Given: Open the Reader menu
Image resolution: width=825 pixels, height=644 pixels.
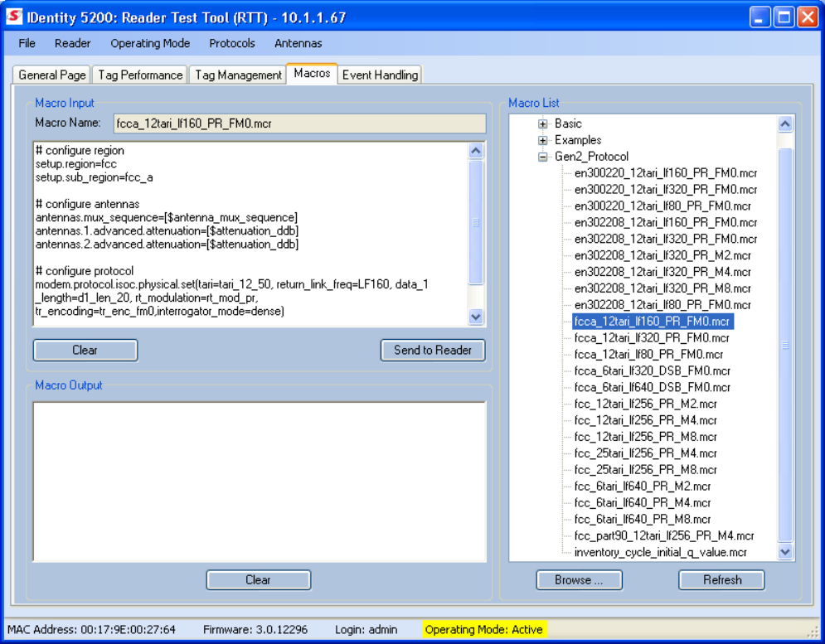Looking at the screenshot, I should tap(73, 43).
